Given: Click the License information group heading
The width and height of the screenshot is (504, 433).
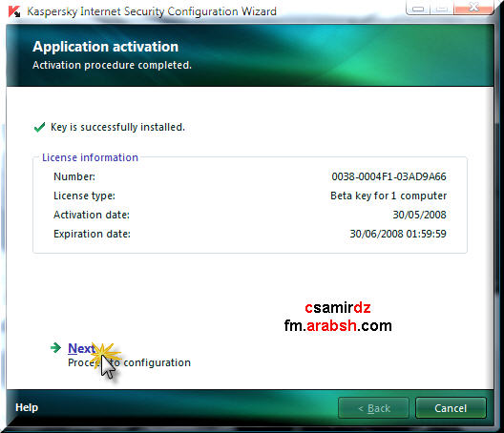Looking at the screenshot, I should (90, 157).
